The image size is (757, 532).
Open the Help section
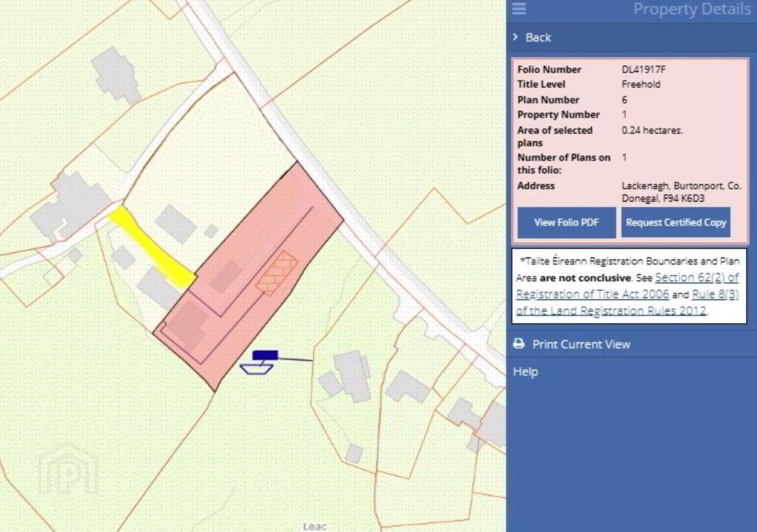point(526,372)
